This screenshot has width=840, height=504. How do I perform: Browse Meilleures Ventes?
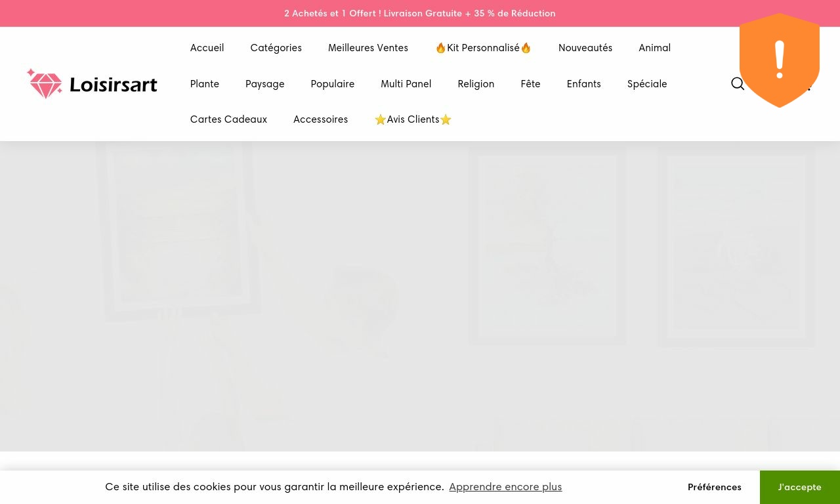pos(368,47)
